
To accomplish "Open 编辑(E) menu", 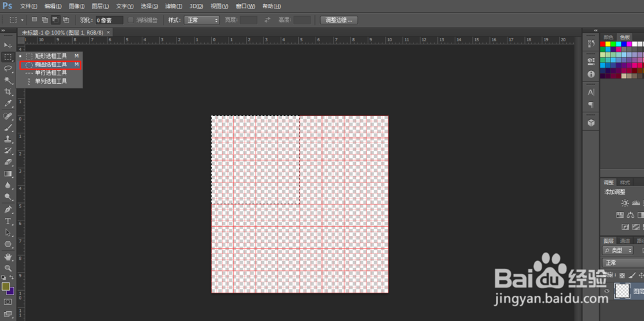I will (53, 6).
